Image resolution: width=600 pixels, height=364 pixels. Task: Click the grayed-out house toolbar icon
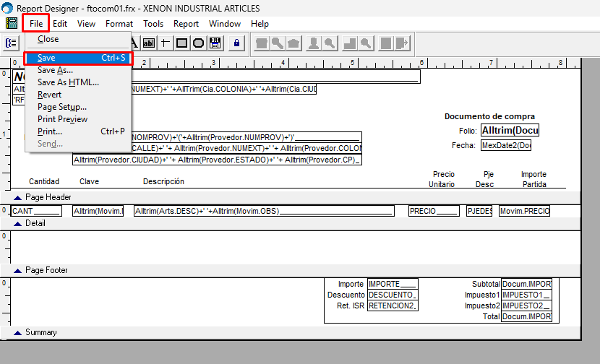coord(294,43)
